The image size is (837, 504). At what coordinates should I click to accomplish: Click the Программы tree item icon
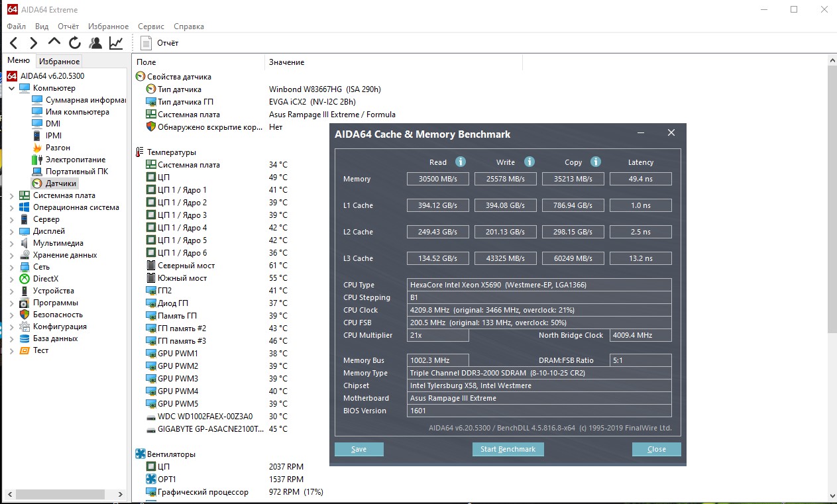tap(25, 303)
